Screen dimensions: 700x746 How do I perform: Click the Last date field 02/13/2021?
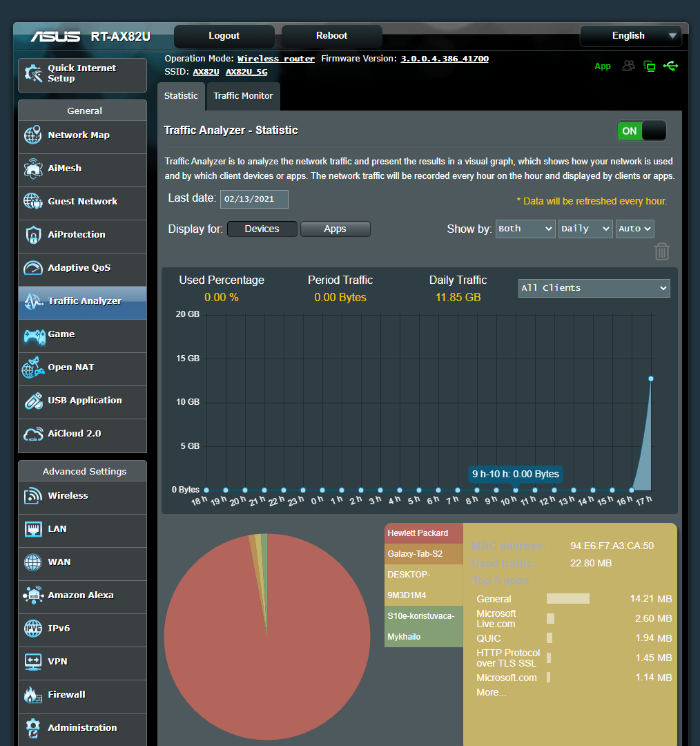(254, 200)
